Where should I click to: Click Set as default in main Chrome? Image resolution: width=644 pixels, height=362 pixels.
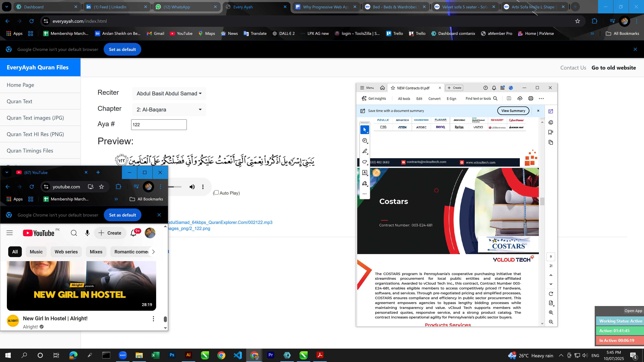coord(122,49)
